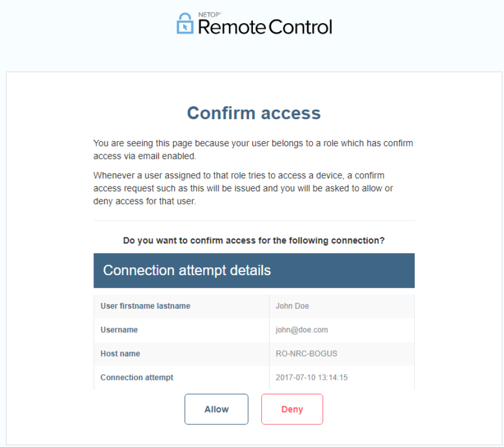Viewport: 504px width, 447px height.
Task: Click the Username row label
Action: tap(119, 330)
